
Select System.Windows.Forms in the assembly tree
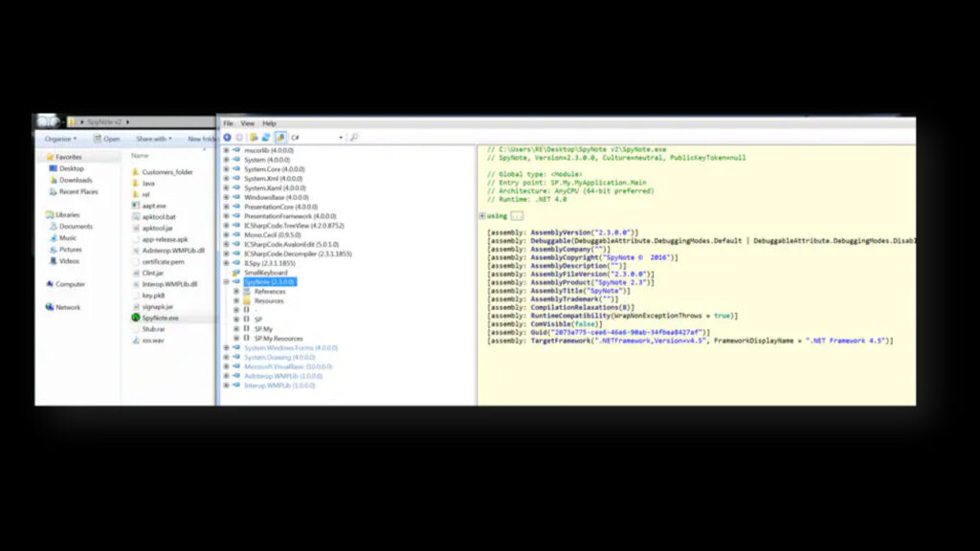click(291, 348)
